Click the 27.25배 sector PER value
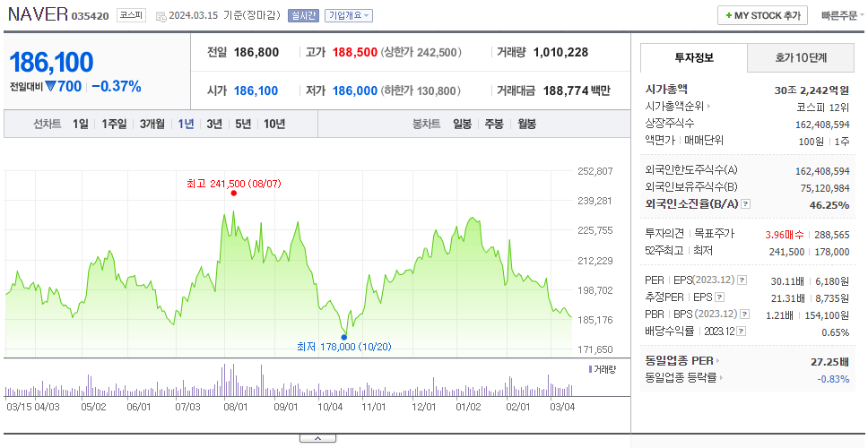 829,363
